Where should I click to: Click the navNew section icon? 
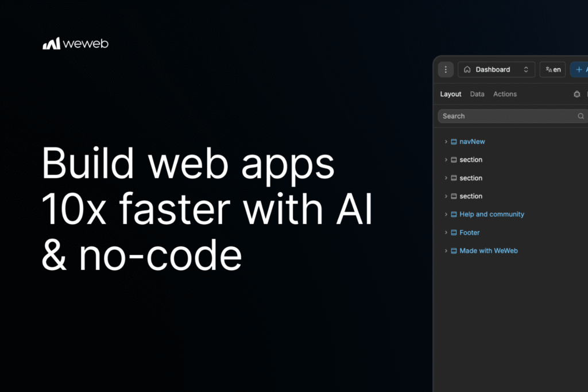coord(454,142)
